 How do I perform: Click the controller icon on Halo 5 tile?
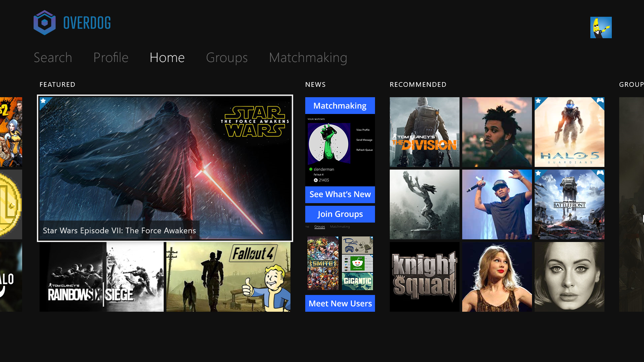[600, 100]
